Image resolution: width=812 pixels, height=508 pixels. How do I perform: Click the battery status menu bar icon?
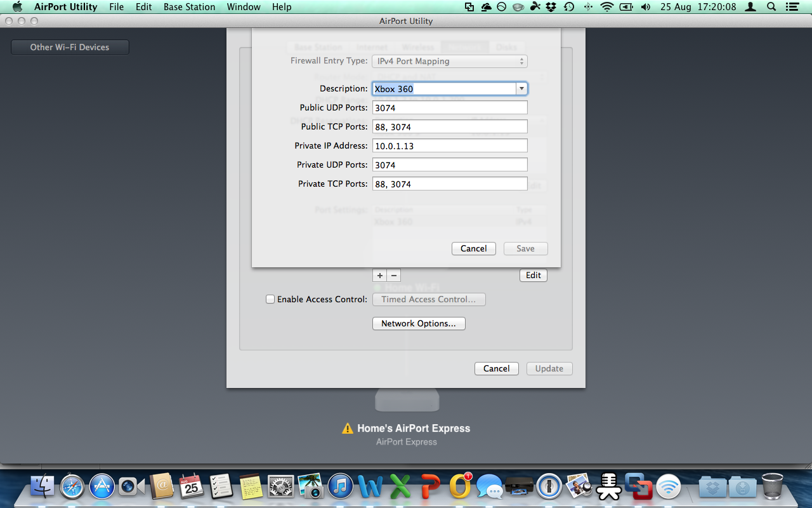tap(626, 7)
